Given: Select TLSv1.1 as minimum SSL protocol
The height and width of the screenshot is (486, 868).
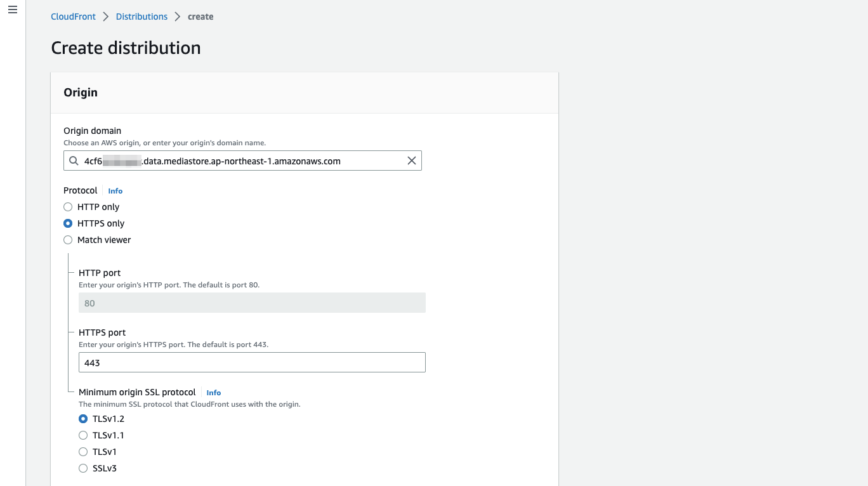Looking at the screenshot, I should point(83,435).
